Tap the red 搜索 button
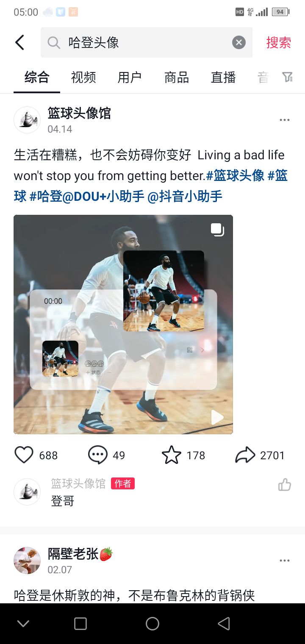Screen dimensions: 305x644 coord(279,42)
